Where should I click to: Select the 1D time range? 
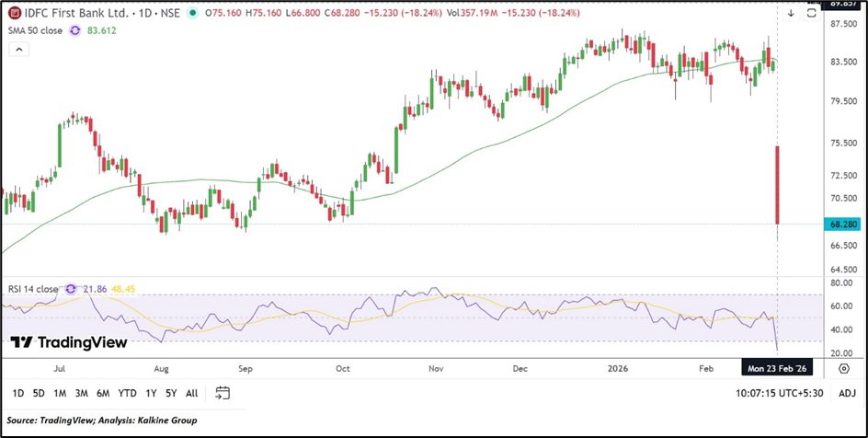17,393
